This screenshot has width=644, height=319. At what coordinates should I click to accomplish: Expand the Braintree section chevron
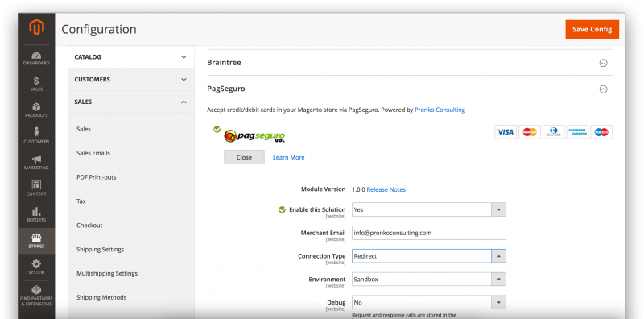tap(603, 63)
